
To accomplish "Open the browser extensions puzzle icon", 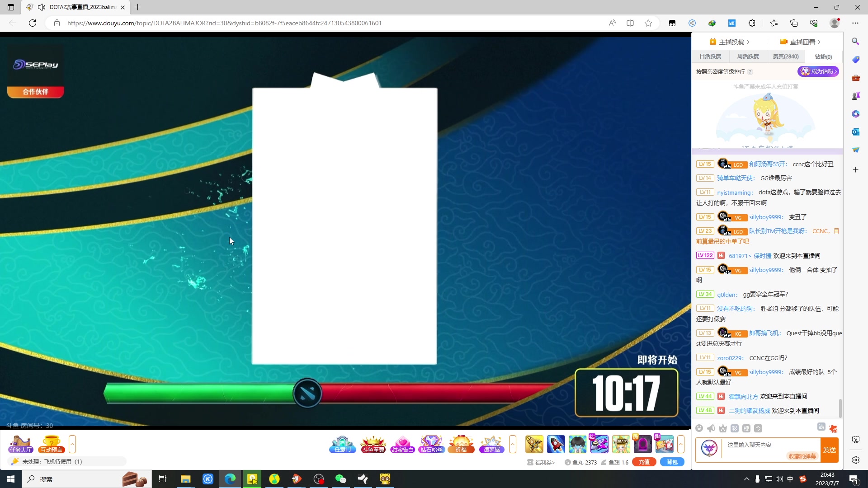I will click(x=752, y=23).
